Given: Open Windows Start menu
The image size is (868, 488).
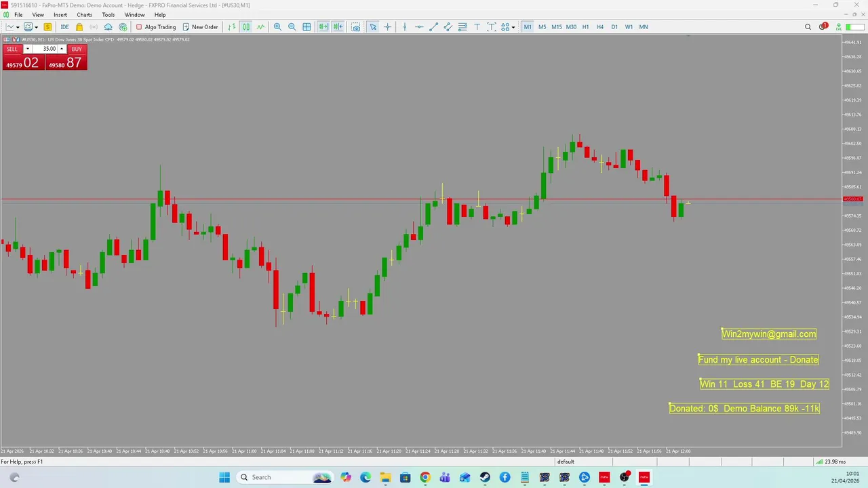Looking at the screenshot, I should click(x=224, y=477).
